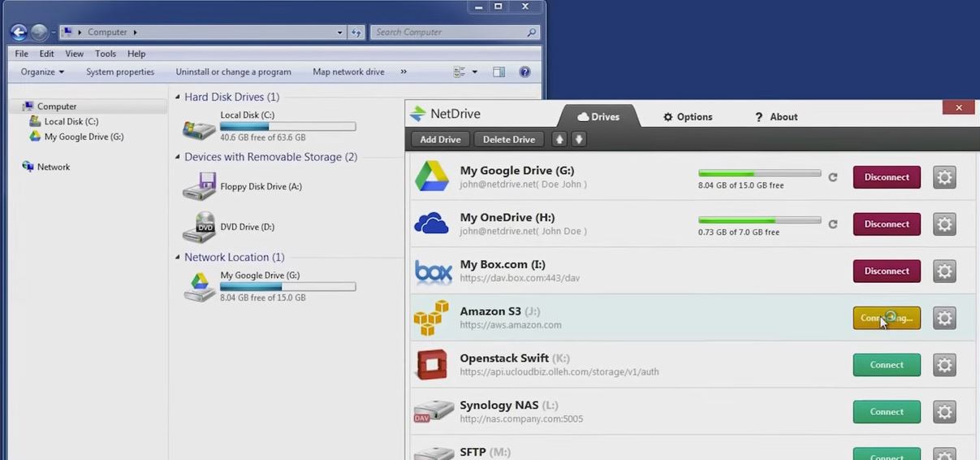Select Network in Explorer navigation tree

tap(54, 167)
